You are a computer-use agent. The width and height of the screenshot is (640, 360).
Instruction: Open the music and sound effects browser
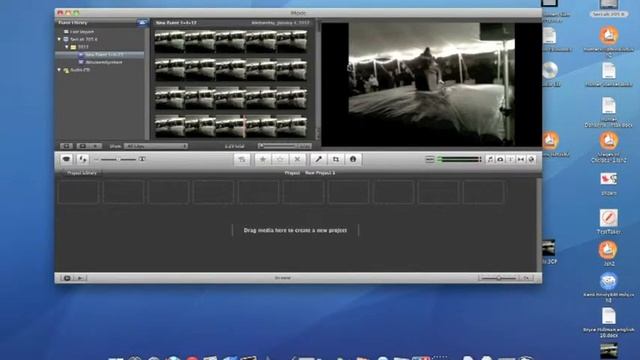490,159
